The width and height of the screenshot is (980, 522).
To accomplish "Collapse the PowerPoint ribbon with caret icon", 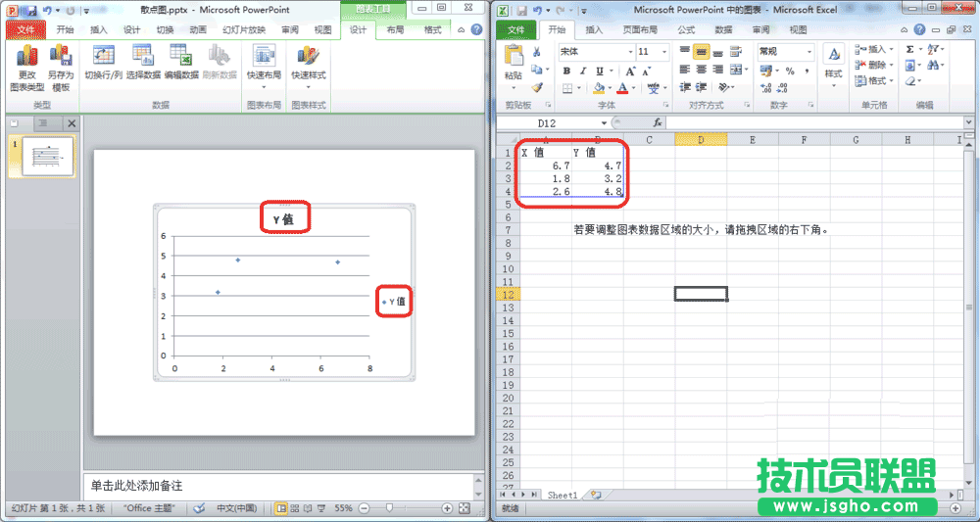I will [x=462, y=30].
